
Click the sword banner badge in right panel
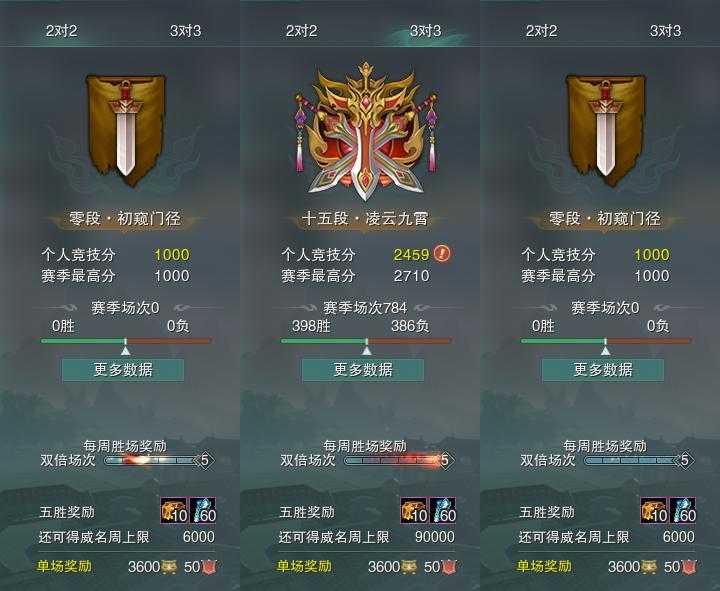pyautogui.click(x=605, y=130)
